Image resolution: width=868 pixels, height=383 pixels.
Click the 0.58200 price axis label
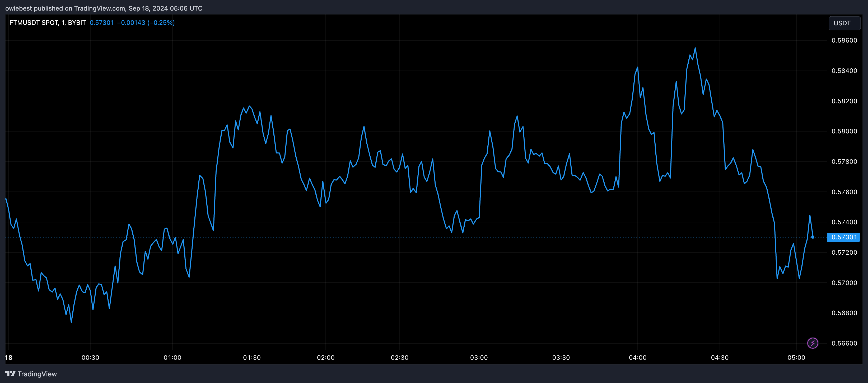pos(844,101)
